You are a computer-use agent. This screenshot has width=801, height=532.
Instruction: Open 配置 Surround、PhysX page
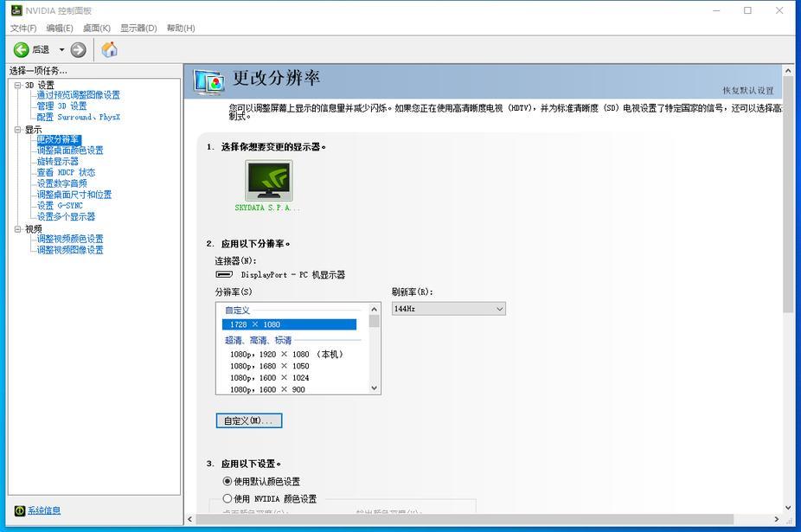[x=78, y=117]
